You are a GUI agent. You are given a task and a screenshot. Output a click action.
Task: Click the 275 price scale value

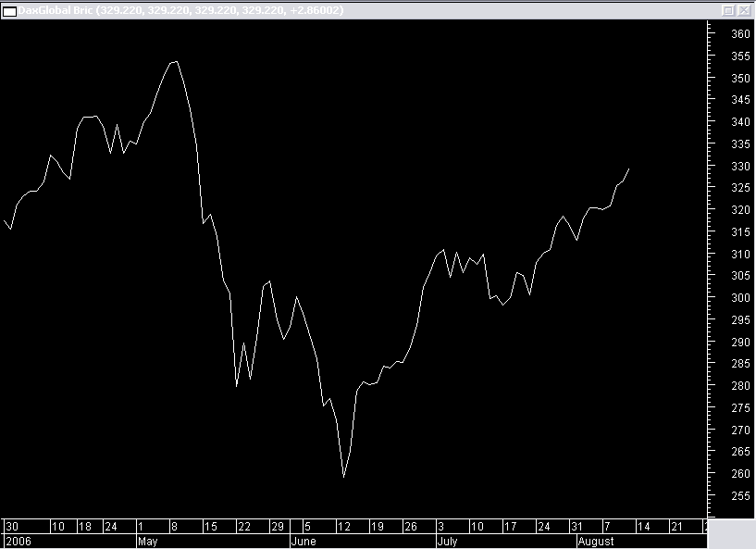(740, 408)
